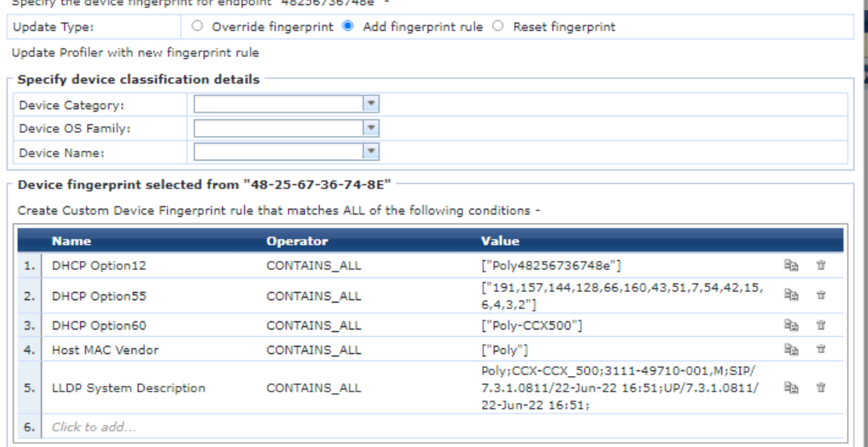Delete the DHCP Option12 rule row
868x447 pixels.
(821, 265)
